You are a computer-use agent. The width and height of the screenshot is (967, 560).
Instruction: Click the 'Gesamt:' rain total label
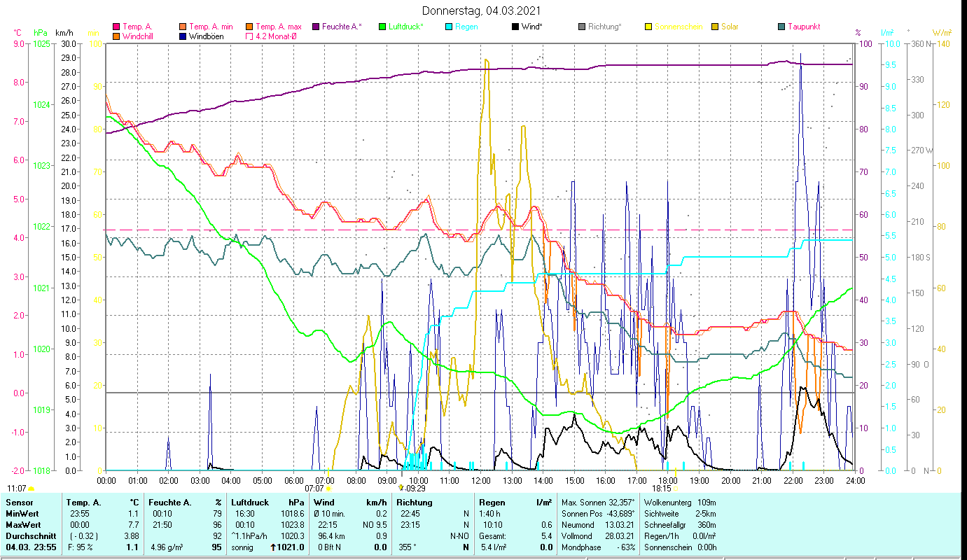tap(493, 536)
